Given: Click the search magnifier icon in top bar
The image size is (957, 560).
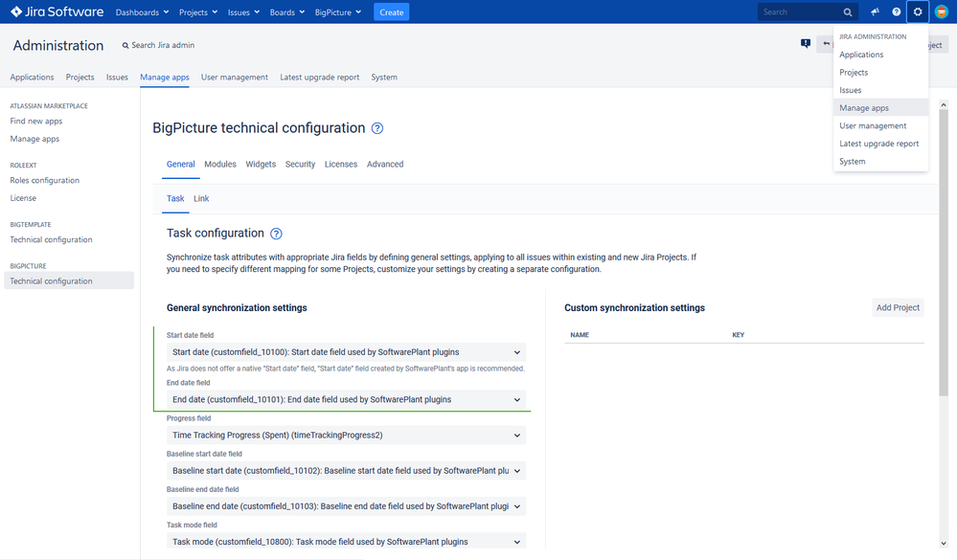Looking at the screenshot, I should tap(848, 12).
